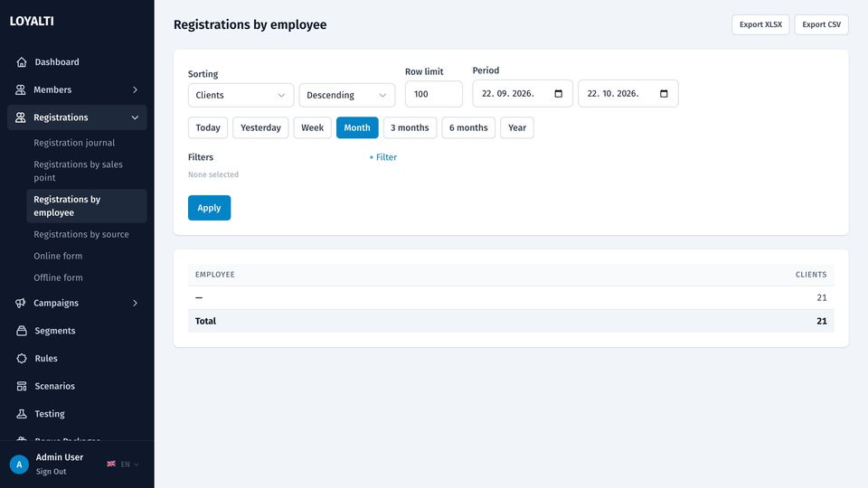Click the Members people icon
868x488 pixels.
pyautogui.click(x=21, y=89)
